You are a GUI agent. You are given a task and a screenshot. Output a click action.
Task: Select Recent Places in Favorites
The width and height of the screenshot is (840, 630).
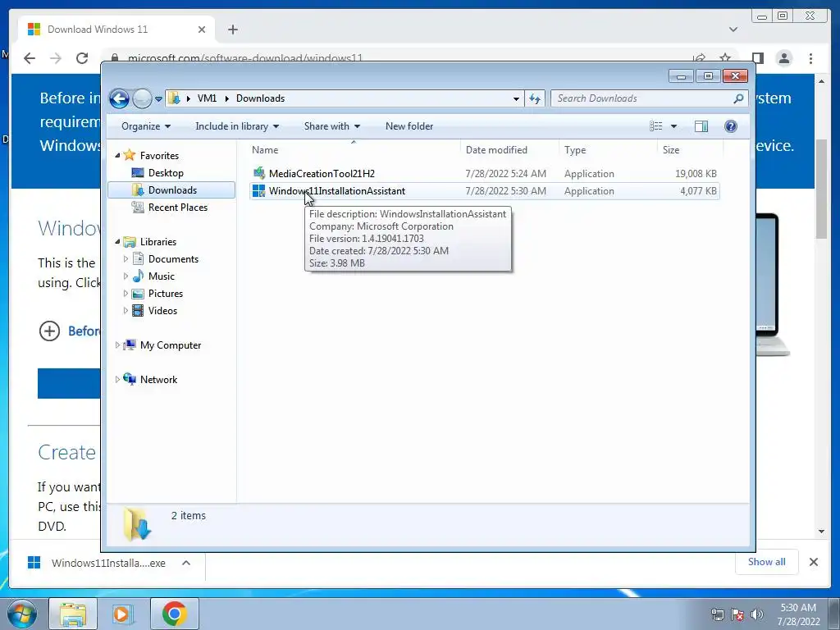177,208
